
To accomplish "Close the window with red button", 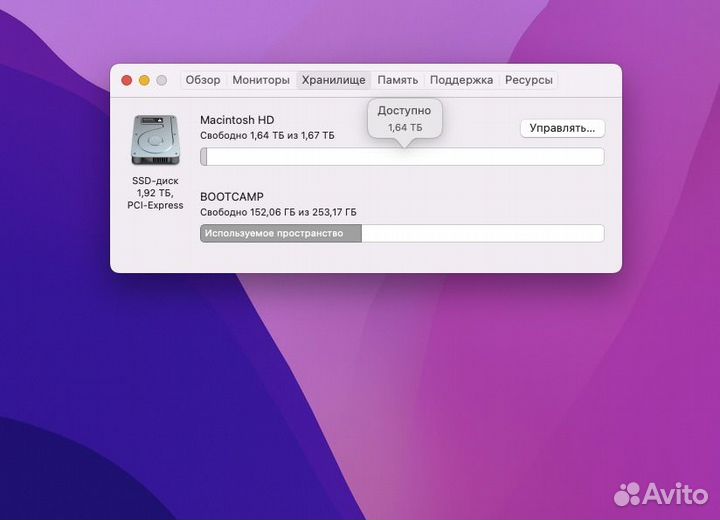I will coord(127,80).
